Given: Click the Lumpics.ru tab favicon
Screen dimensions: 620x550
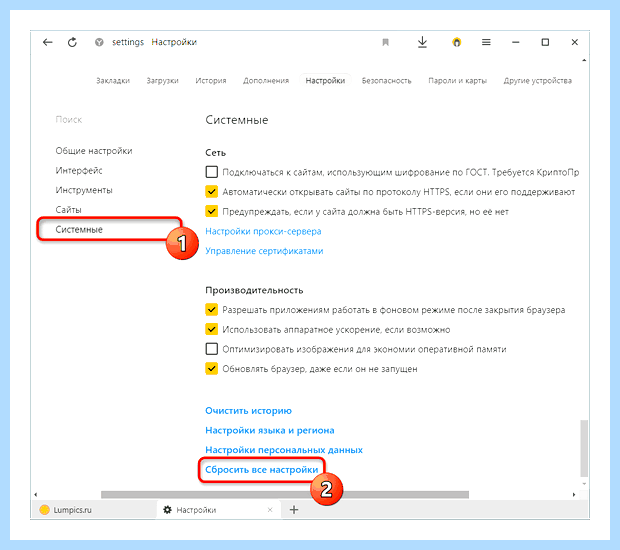Looking at the screenshot, I should point(45,510).
